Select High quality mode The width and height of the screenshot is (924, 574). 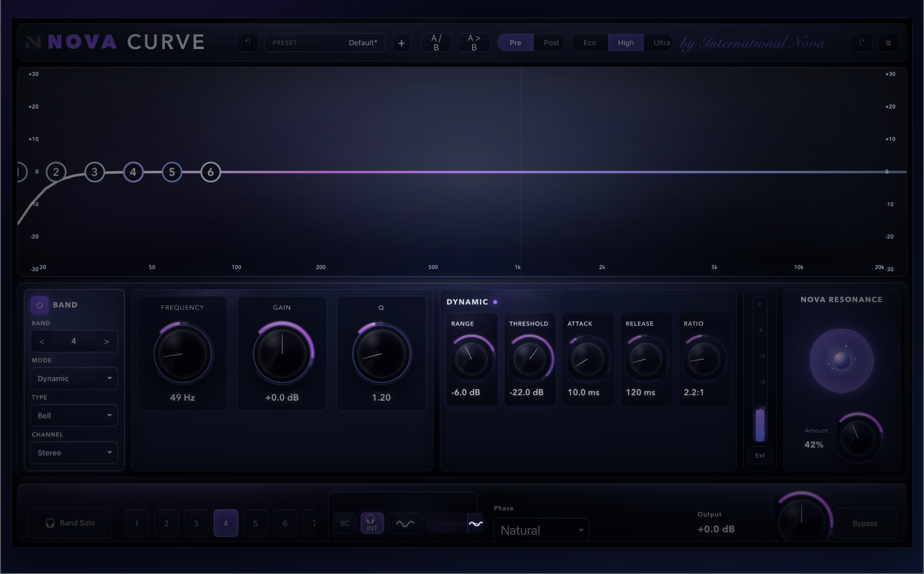(626, 43)
